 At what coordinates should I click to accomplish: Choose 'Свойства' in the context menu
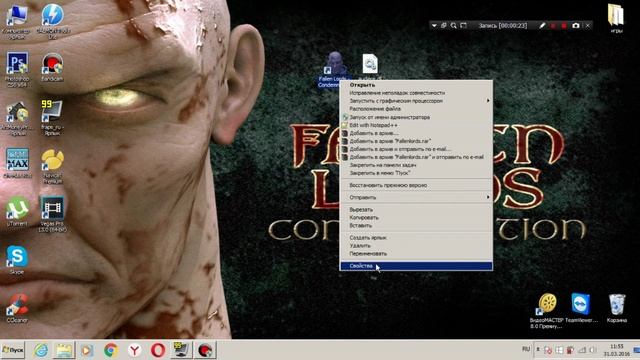point(416,266)
